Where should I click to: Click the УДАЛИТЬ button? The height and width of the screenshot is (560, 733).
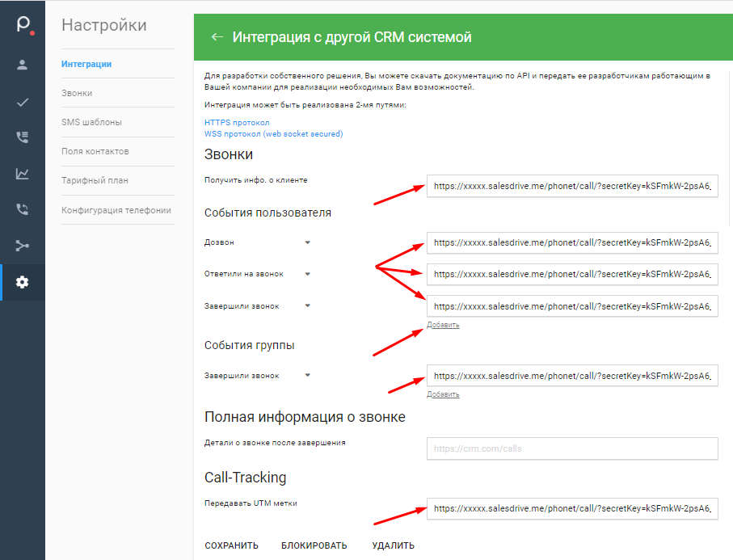(393, 545)
